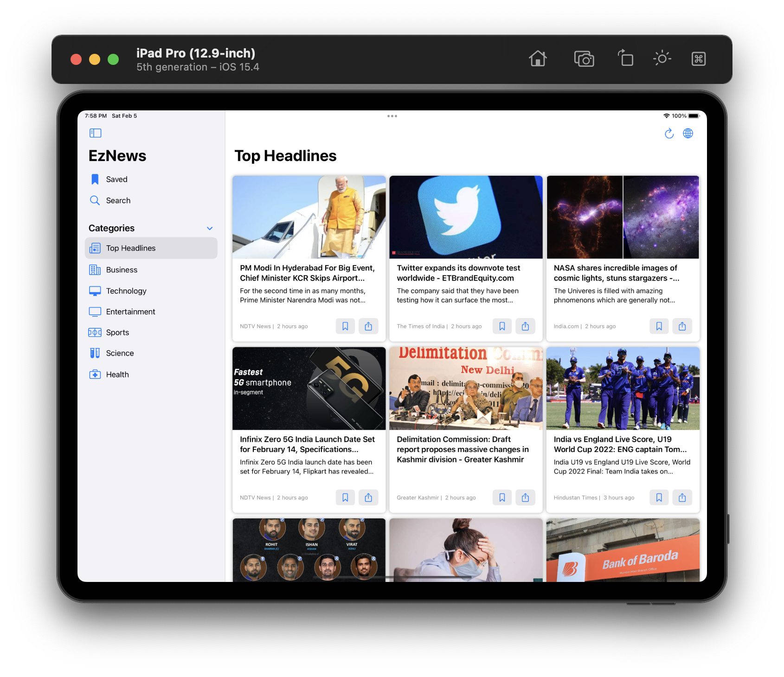Select the Science category icon
The width and height of the screenshot is (784, 677).
click(x=95, y=353)
